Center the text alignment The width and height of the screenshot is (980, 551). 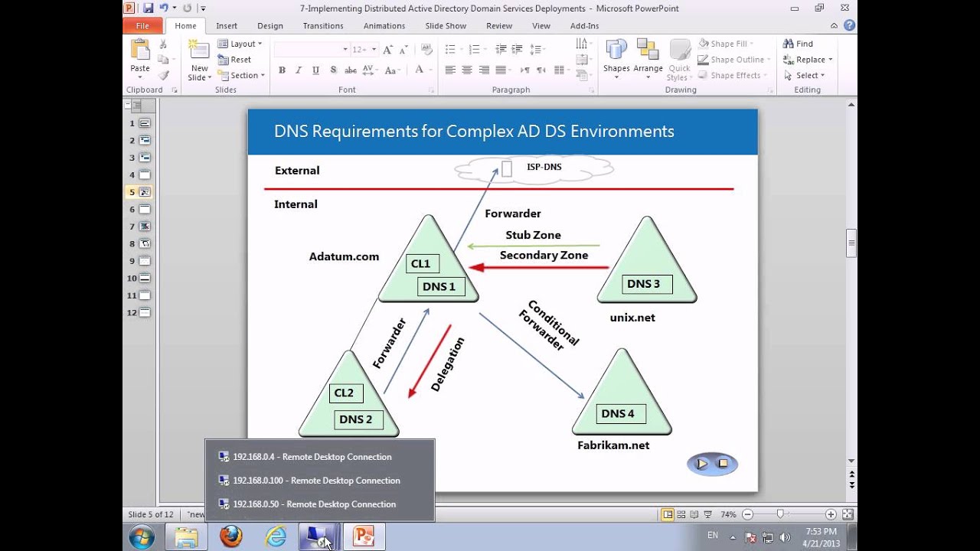pyautogui.click(x=467, y=70)
